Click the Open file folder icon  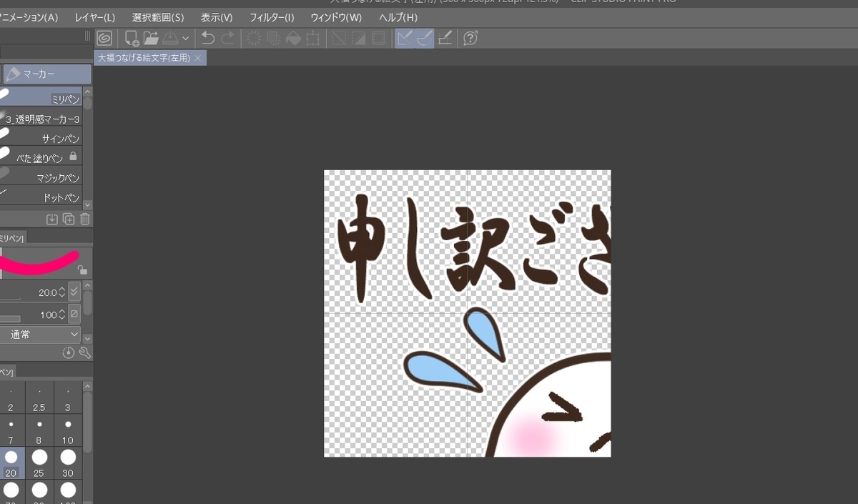click(150, 38)
